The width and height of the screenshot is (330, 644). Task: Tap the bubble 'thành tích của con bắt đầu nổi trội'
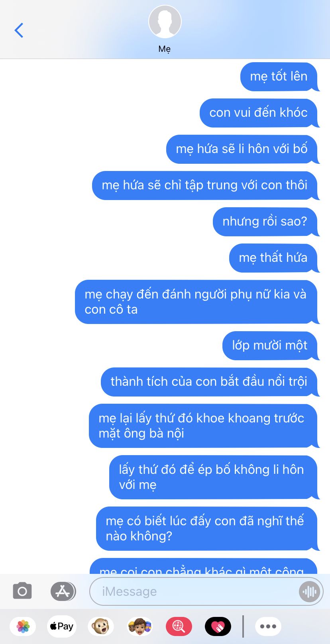pos(210,382)
